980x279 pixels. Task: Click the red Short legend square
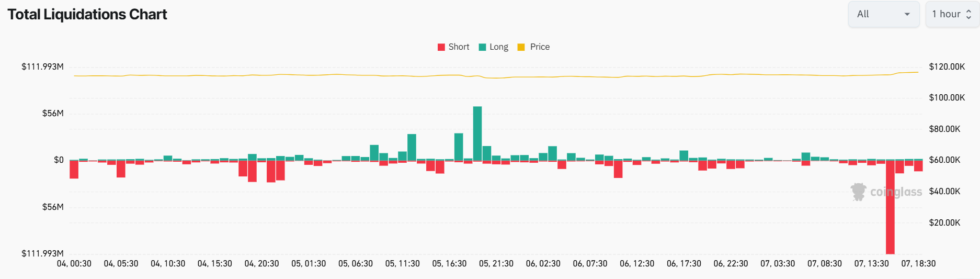[x=441, y=47]
